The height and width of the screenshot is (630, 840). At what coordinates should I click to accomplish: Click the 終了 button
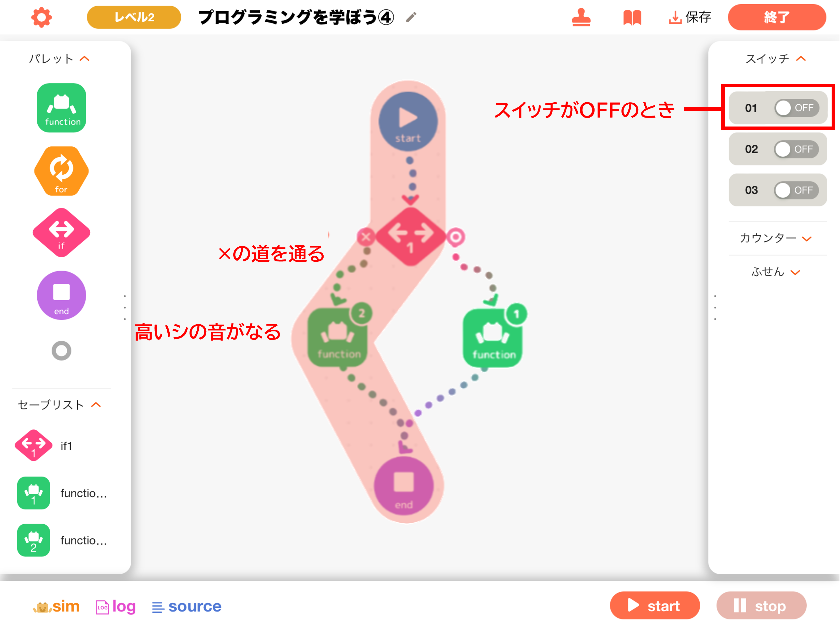[777, 17]
